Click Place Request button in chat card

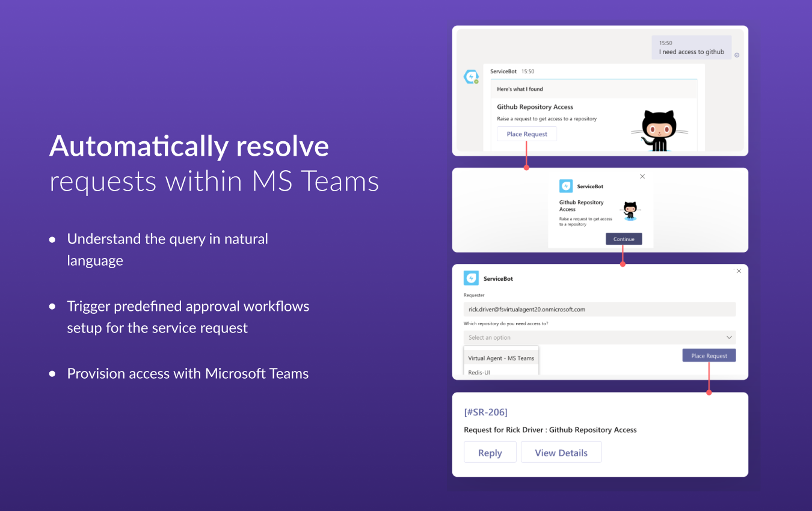pyautogui.click(x=527, y=134)
